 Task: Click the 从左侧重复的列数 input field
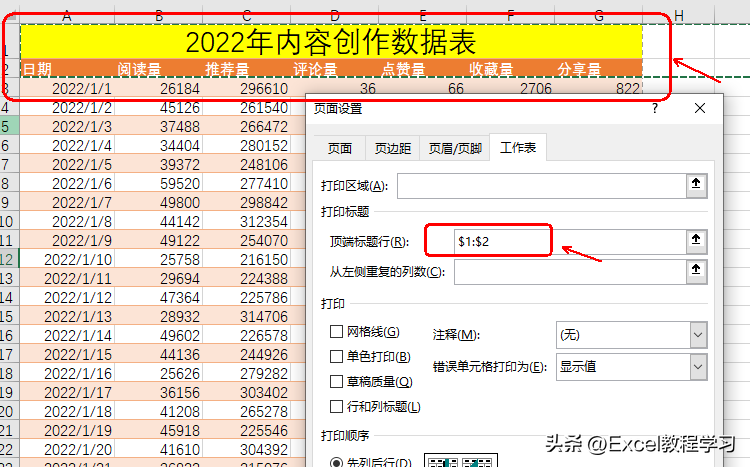(571, 272)
